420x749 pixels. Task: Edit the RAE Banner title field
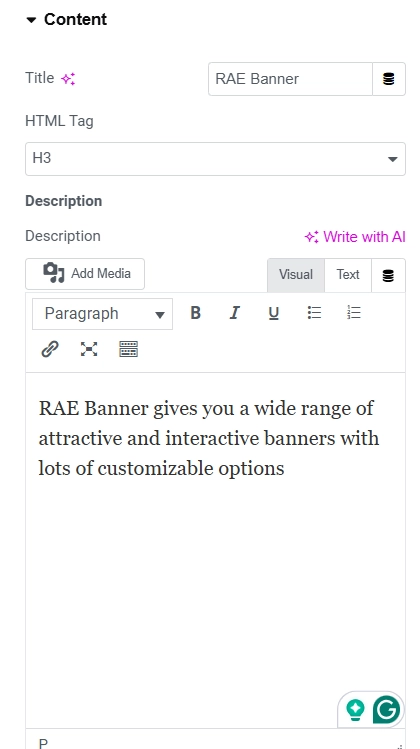coord(290,79)
